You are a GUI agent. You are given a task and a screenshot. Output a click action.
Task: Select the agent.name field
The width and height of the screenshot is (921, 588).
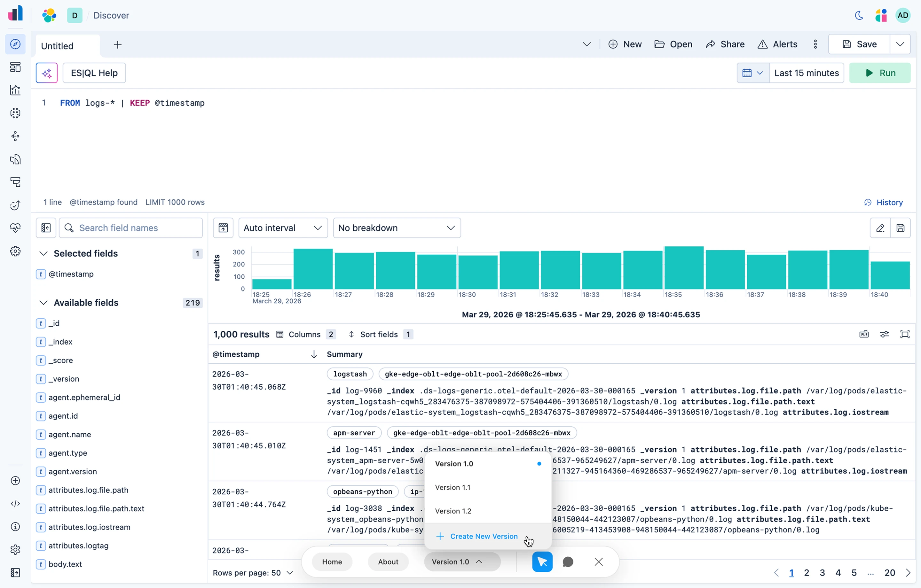(70, 434)
